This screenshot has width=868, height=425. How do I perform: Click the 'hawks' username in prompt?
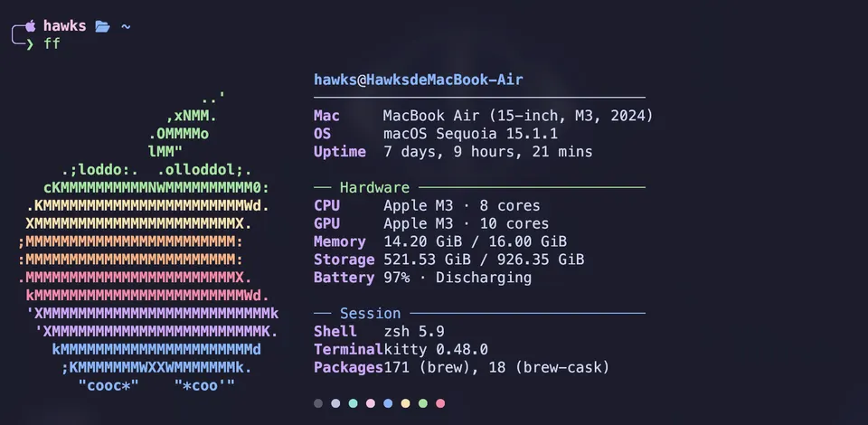(65, 26)
